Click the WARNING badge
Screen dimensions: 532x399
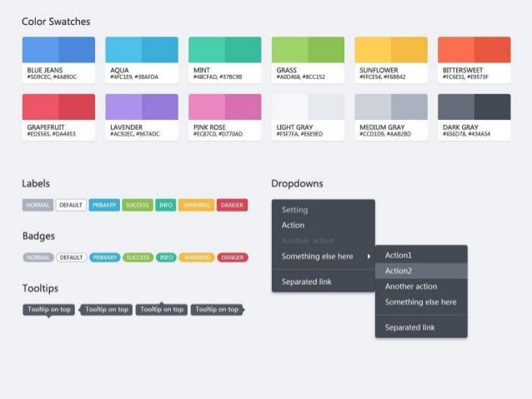[x=197, y=257]
